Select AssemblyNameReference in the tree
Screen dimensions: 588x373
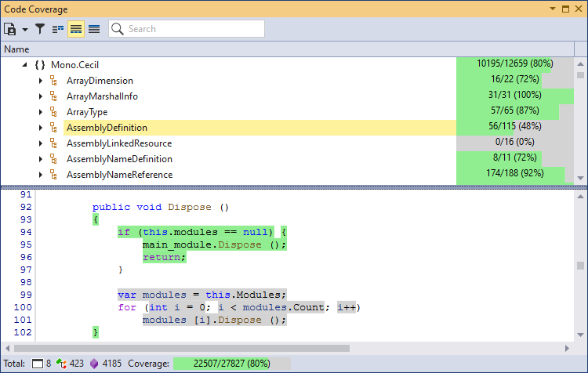click(x=119, y=175)
